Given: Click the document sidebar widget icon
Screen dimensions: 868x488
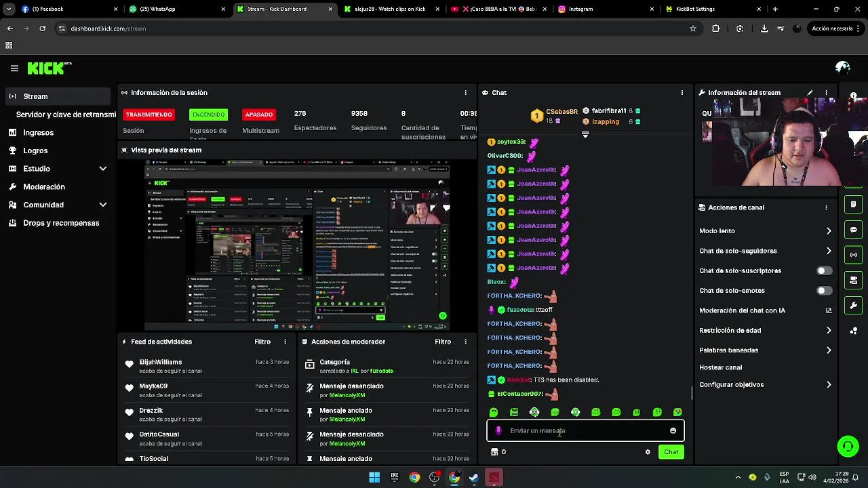Looking at the screenshot, I should 854,204.
